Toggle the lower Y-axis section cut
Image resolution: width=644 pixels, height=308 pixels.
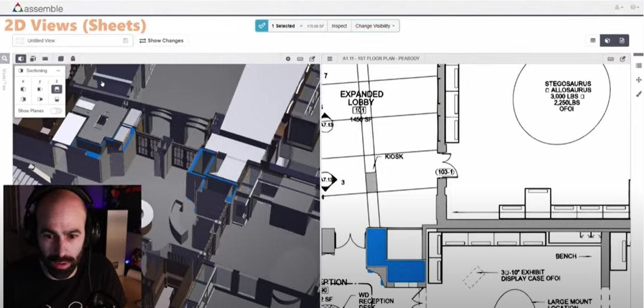[x=40, y=99]
